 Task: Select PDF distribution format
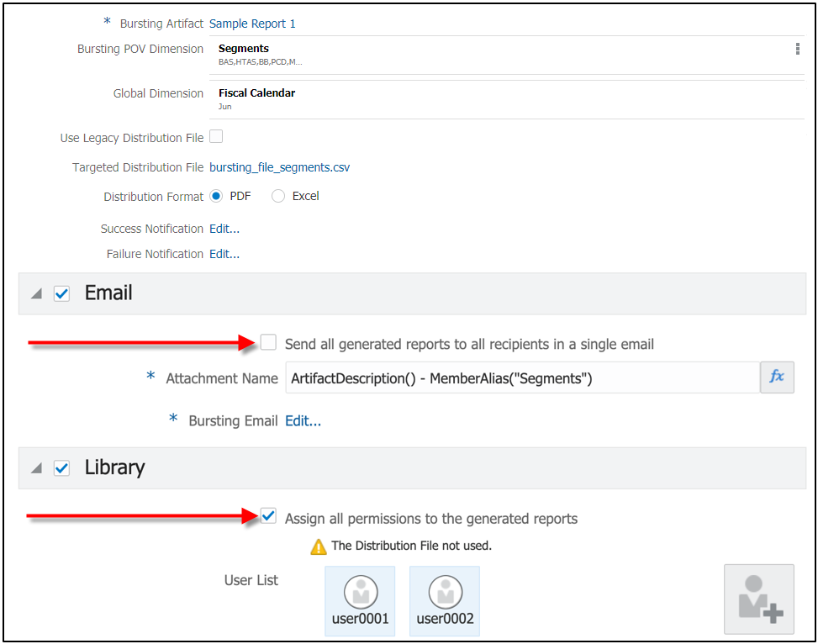point(216,196)
